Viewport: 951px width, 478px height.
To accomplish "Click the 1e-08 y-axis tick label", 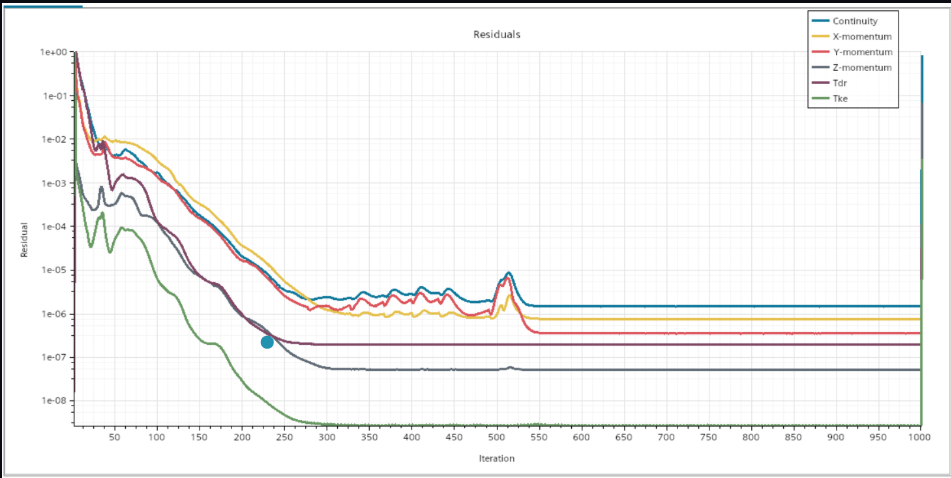I will click(x=54, y=401).
